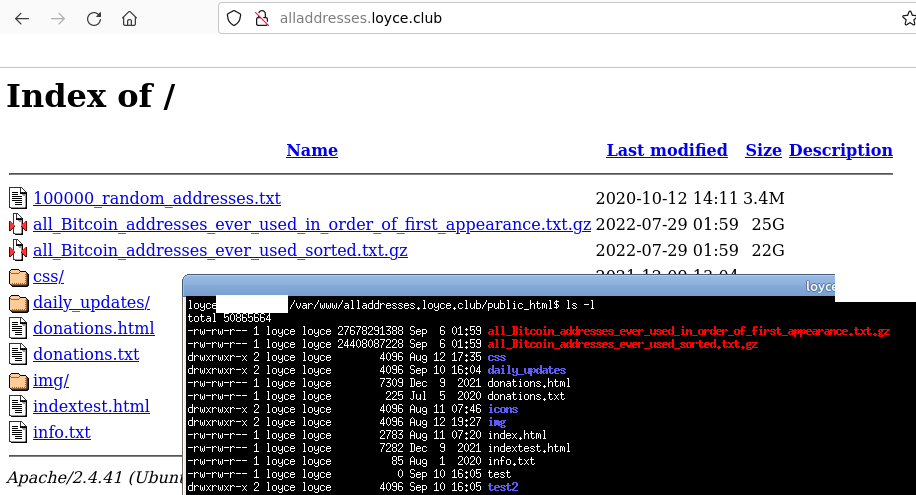Download all_Bitcoin_addresses in_order_of_first_appearance.txt.gz
Screen dimensions: 916x495
312,224
